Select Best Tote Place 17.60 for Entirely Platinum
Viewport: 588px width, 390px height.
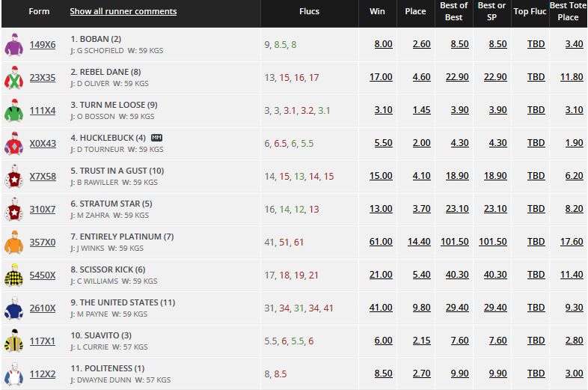coord(573,242)
